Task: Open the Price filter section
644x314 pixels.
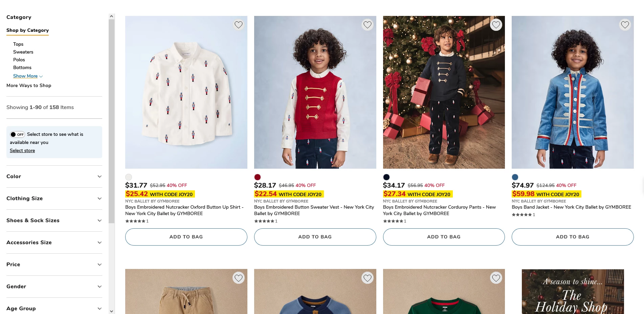Action: [54, 265]
